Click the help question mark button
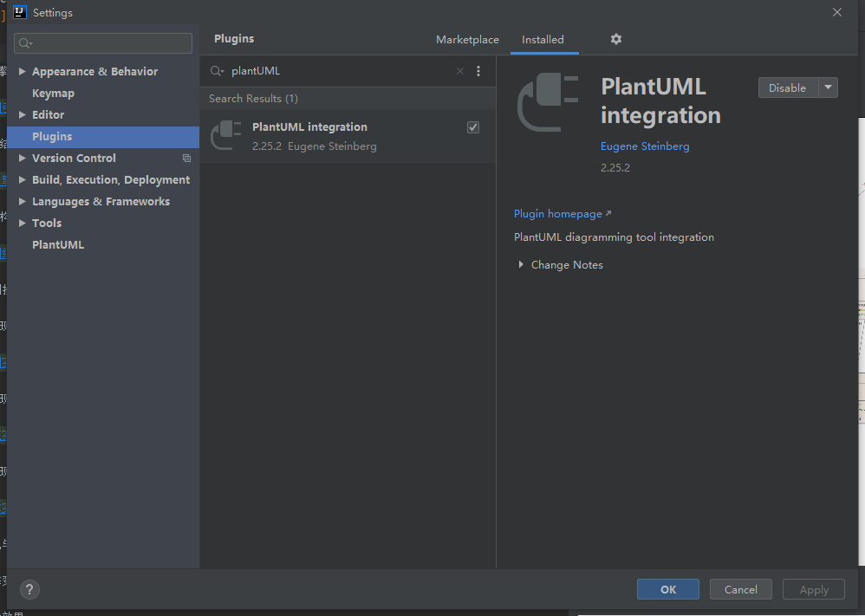Viewport: 865px width, 616px height. pyautogui.click(x=29, y=589)
